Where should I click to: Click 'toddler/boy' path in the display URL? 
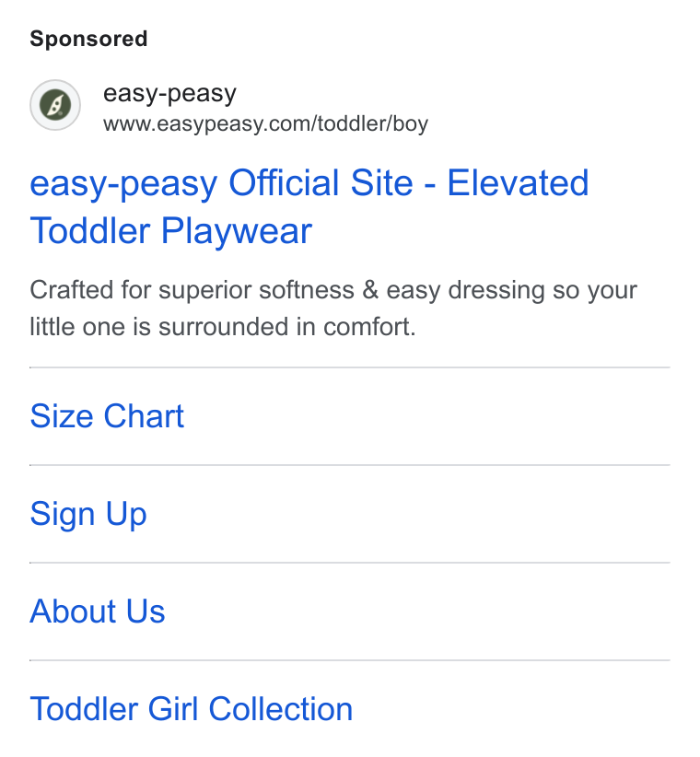click(x=373, y=124)
